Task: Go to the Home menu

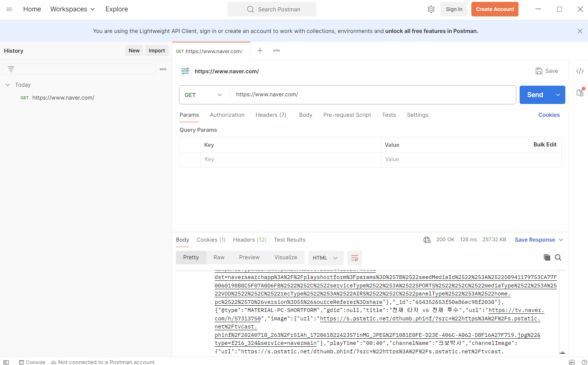Action: [32, 9]
